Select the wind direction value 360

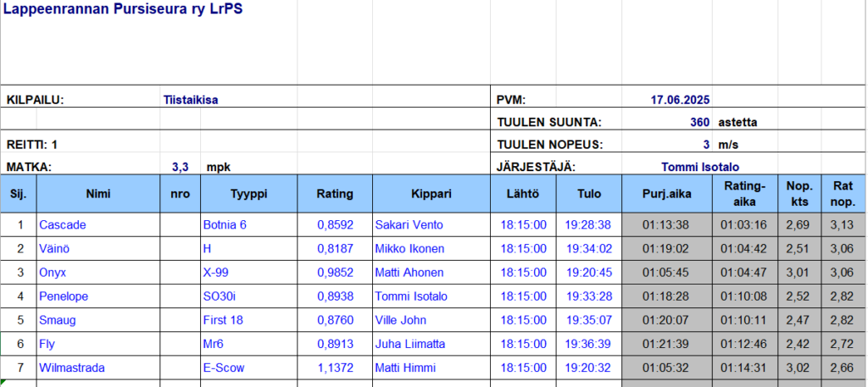pyautogui.click(x=699, y=122)
